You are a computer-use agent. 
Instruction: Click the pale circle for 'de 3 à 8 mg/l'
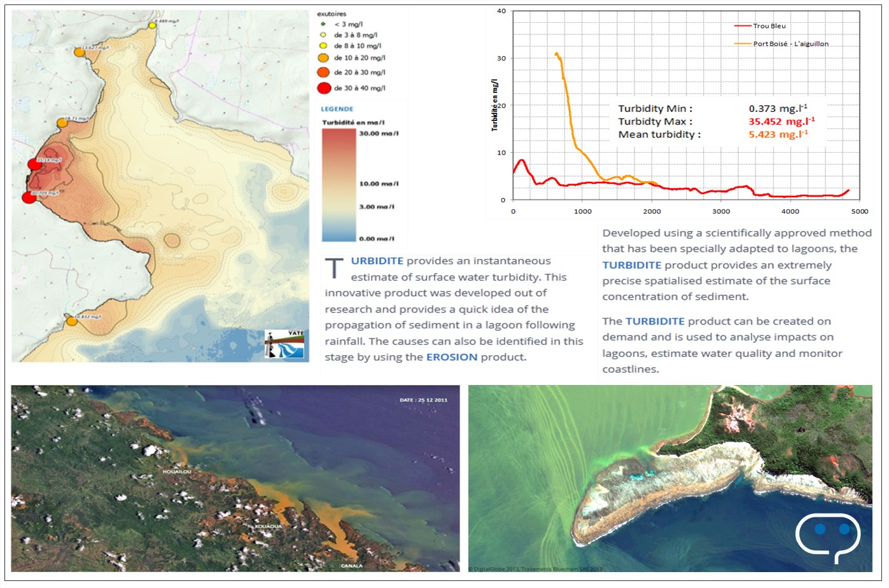tap(323, 35)
